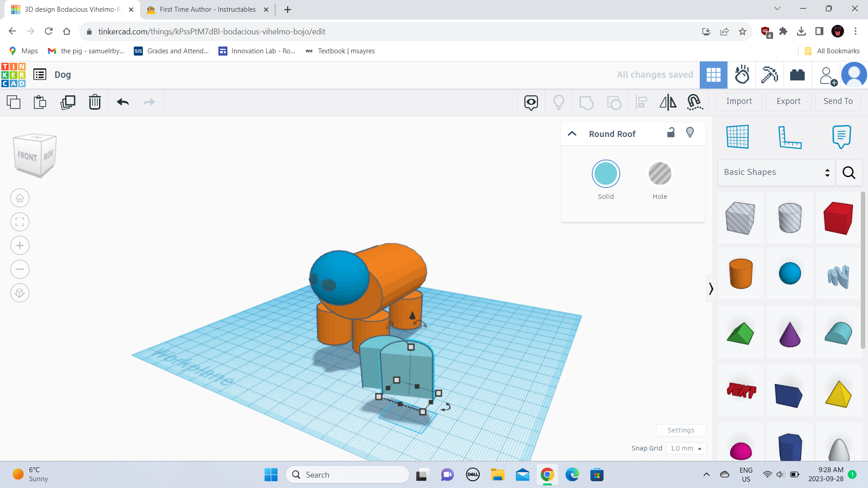This screenshot has width=868, height=488.
Task: Click the Export button
Action: 788,101
